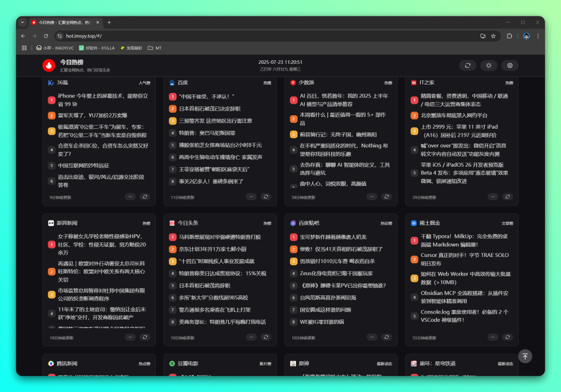The height and width of the screenshot is (392, 561).
Task: Open the MT bookmarks folder
Action: coord(155,48)
